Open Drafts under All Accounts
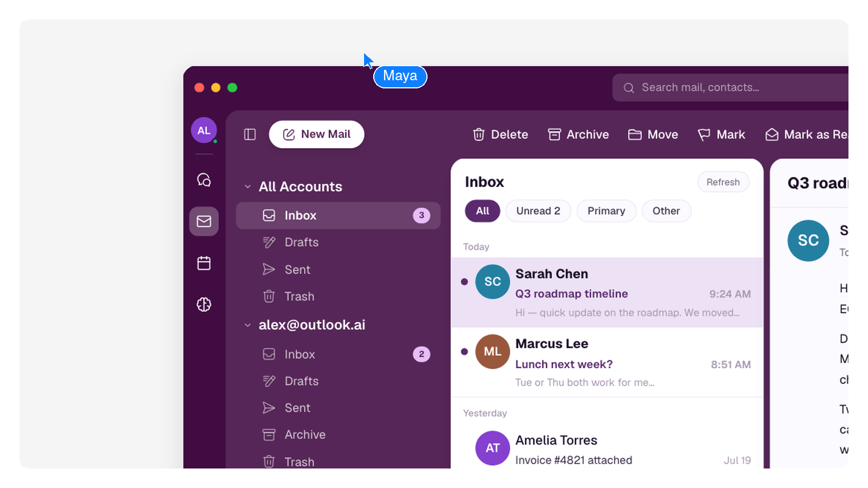Viewport: 868px width, 488px height. [x=338, y=242]
